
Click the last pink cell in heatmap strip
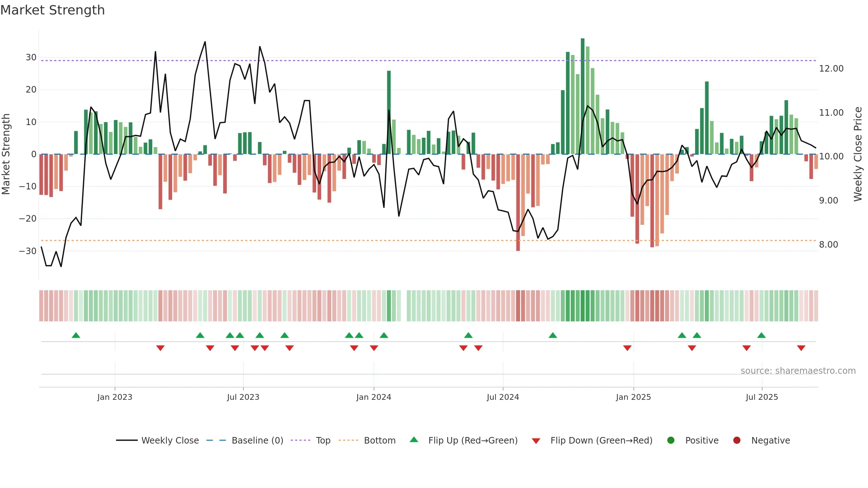pos(816,306)
